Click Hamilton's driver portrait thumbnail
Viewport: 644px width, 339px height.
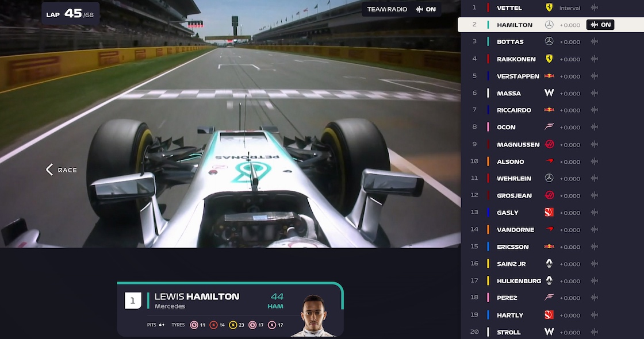pos(313,315)
